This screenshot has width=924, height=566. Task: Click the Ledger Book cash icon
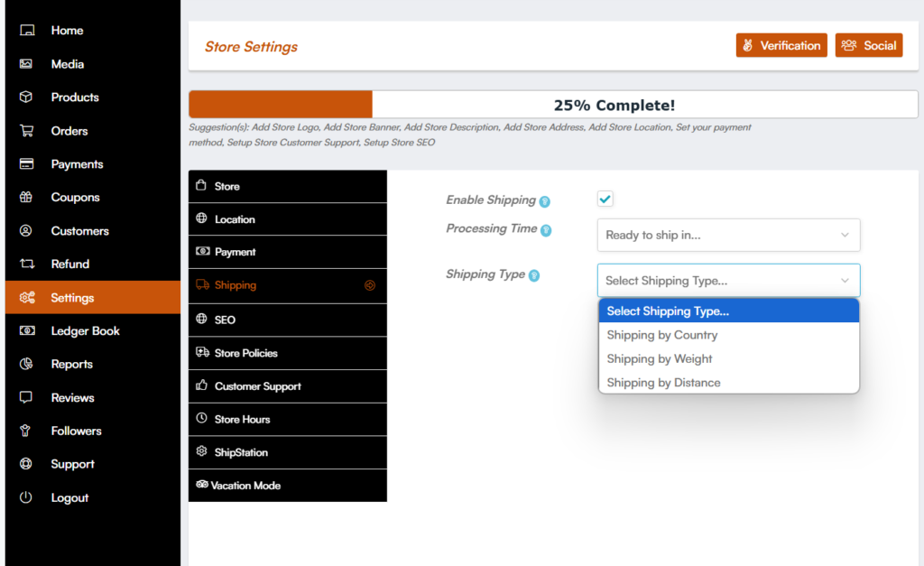point(26,331)
